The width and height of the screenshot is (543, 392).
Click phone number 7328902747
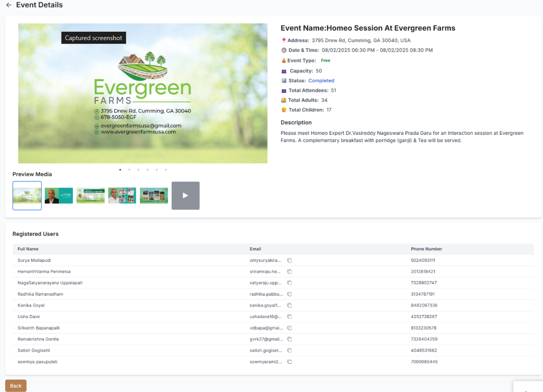(424, 283)
